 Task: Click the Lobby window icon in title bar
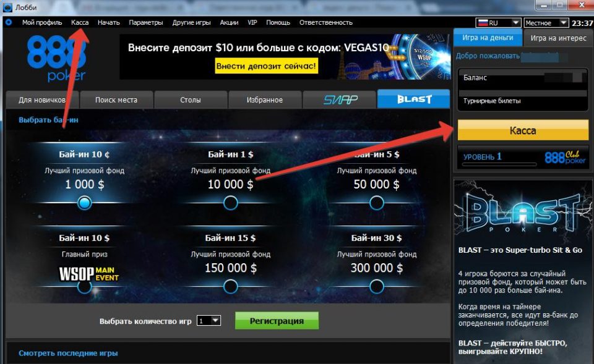(7, 7)
